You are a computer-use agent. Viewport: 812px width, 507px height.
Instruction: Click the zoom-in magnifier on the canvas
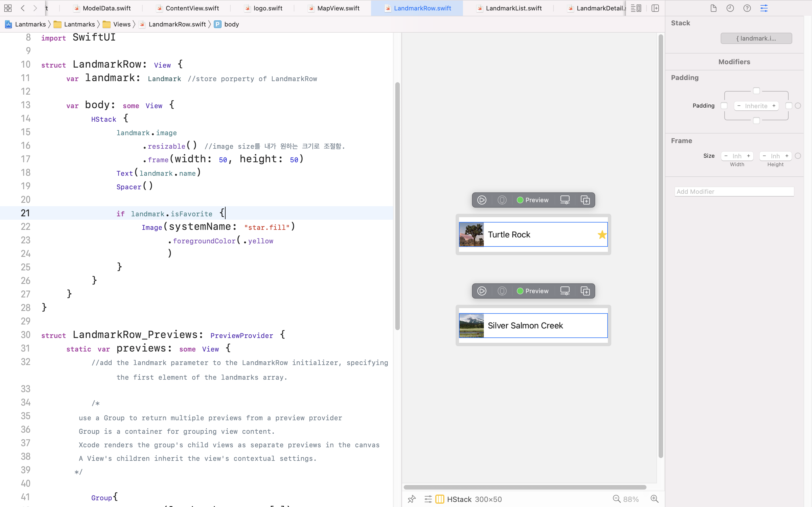(655, 499)
